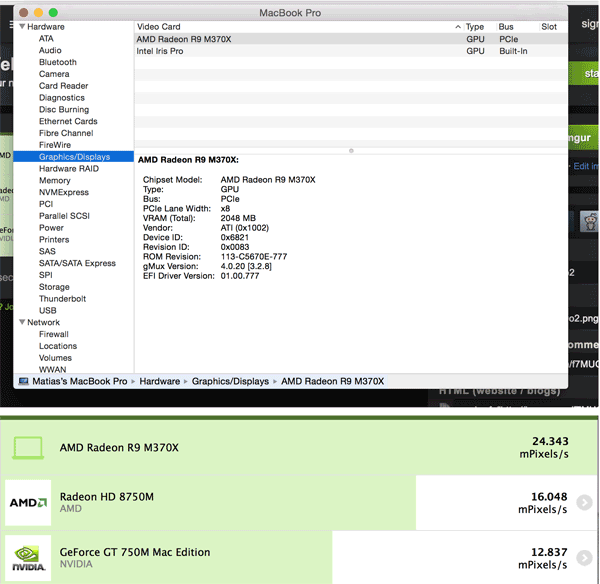Open the Memory item in the sidebar
This screenshot has width=600, height=584.
click(54, 181)
